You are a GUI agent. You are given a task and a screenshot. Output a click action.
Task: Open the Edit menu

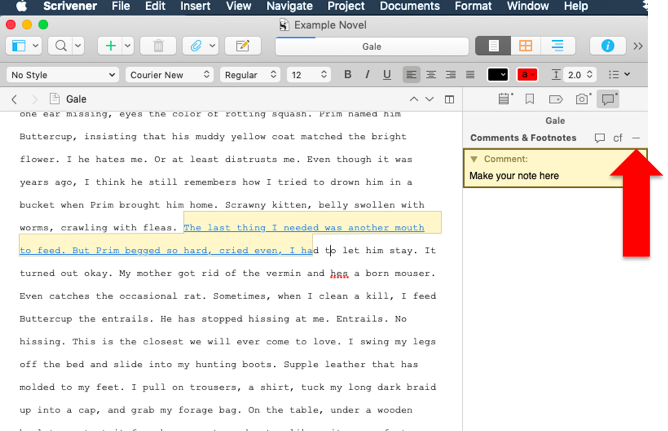click(155, 6)
